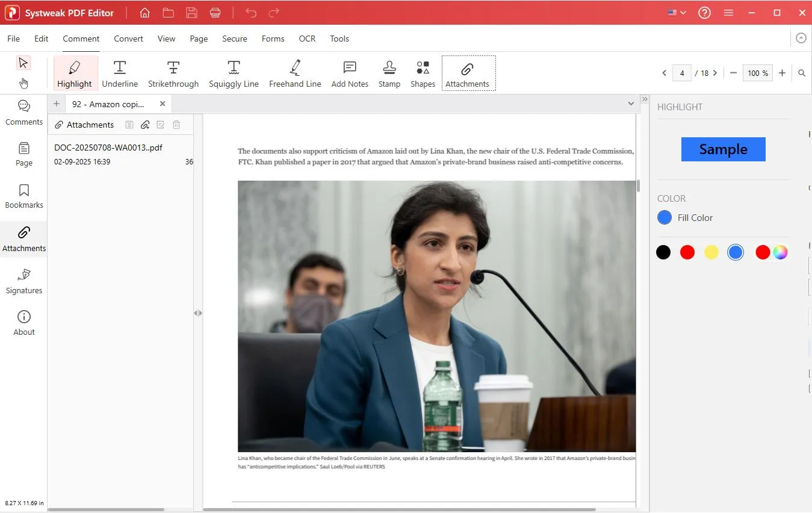The height and width of the screenshot is (513, 812).
Task: Collapse the right Highlight properties panel
Action: pyautogui.click(x=645, y=99)
